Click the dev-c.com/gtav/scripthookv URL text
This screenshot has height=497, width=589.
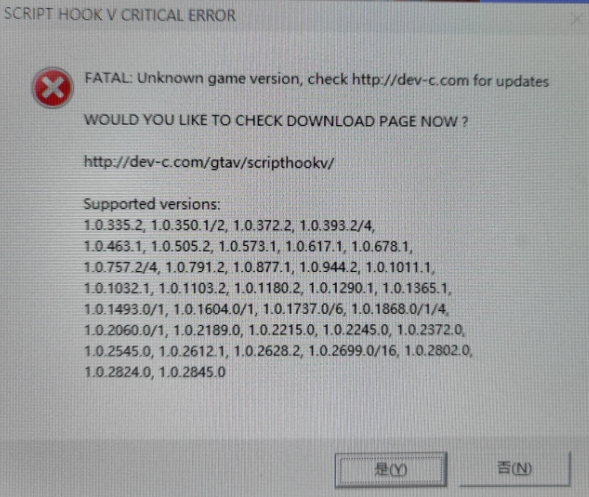209,162
